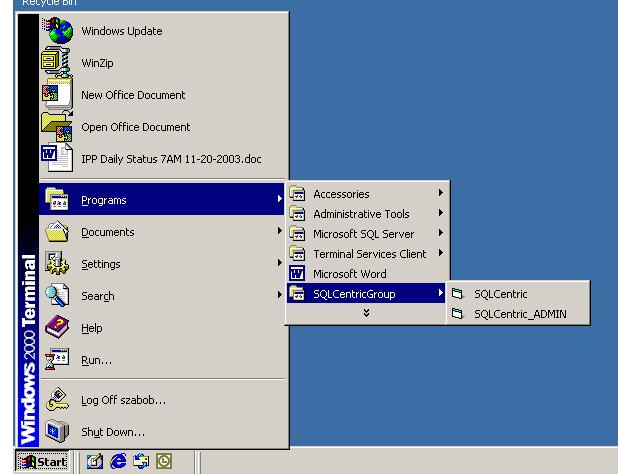Choose Shut Down from Start menu
The width and height of the screenshot is (618, 474).
pyautogui.click(x=164, y=432)
